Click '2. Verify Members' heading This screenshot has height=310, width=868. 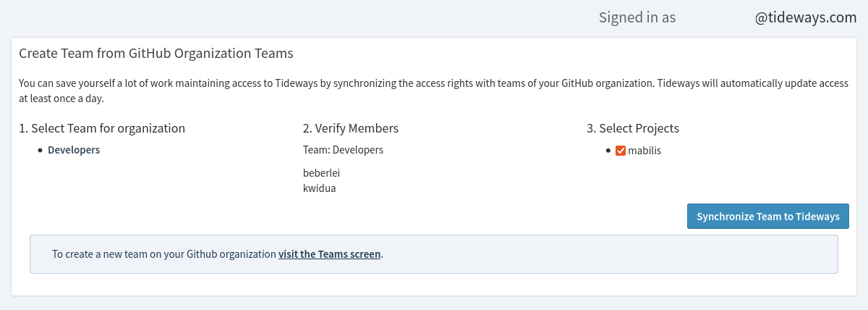click(x=351, y=128)
